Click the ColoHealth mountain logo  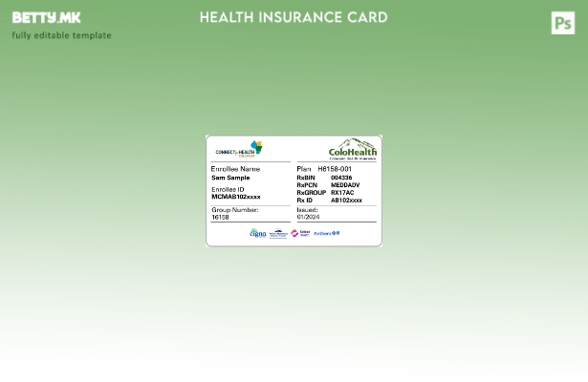tap(353, 149)
